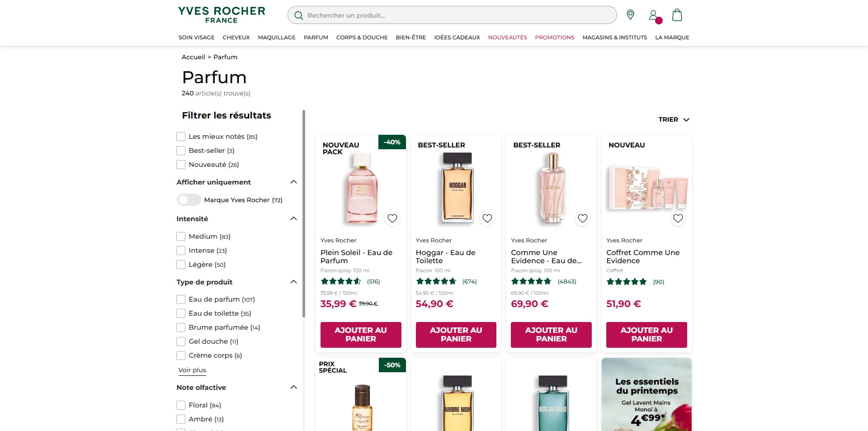The width and height of the screenshot is (868, 431).
Task: Click the -40% discount badge
Action: point(392,142)
